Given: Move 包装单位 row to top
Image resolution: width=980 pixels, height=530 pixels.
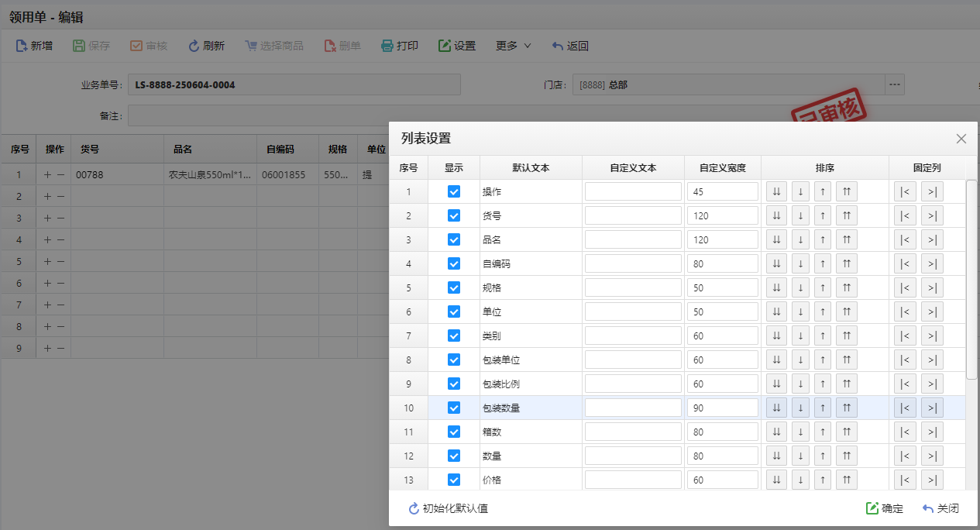Looking at the screenshot, I should click(x=847, y=360).
